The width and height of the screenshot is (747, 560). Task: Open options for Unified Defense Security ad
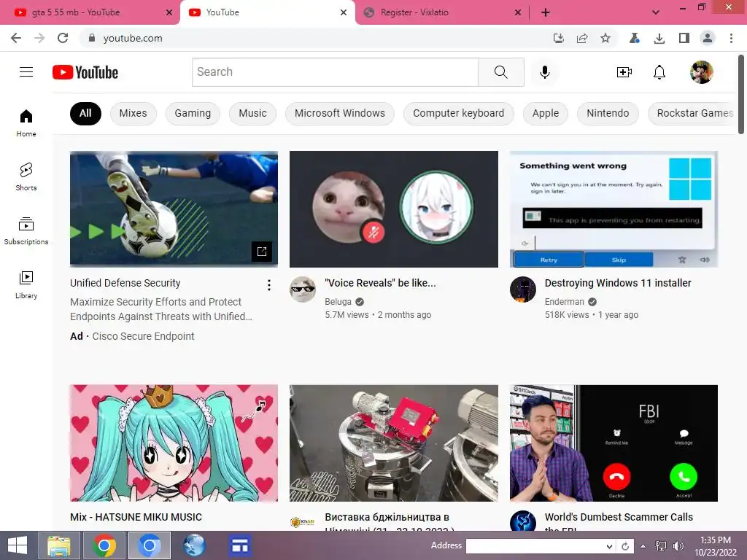[x=269, y=285]
